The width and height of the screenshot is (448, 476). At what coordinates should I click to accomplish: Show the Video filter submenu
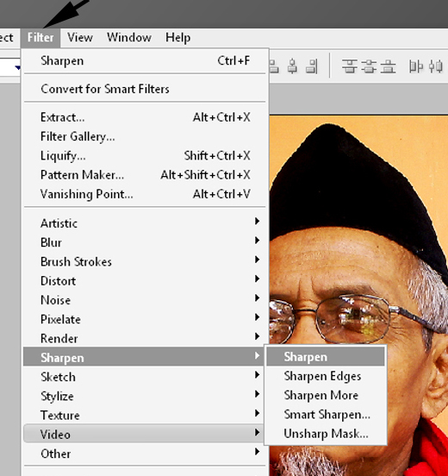(x=144, y=434)
